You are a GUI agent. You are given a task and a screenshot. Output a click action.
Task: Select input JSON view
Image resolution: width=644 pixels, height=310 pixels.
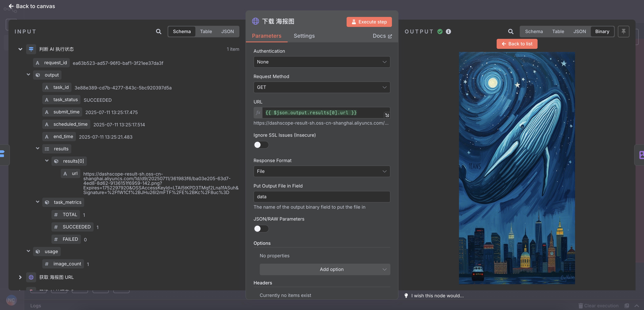227,32
